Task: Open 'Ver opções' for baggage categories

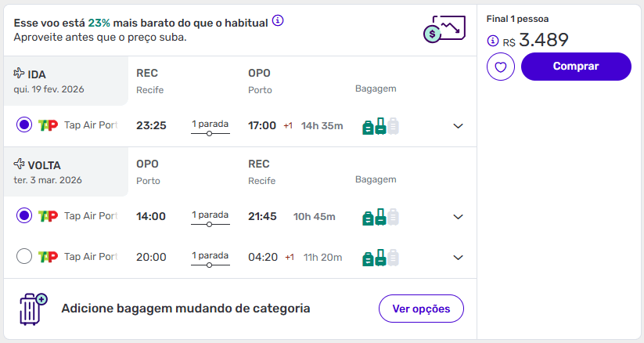Action: (421, 309)
